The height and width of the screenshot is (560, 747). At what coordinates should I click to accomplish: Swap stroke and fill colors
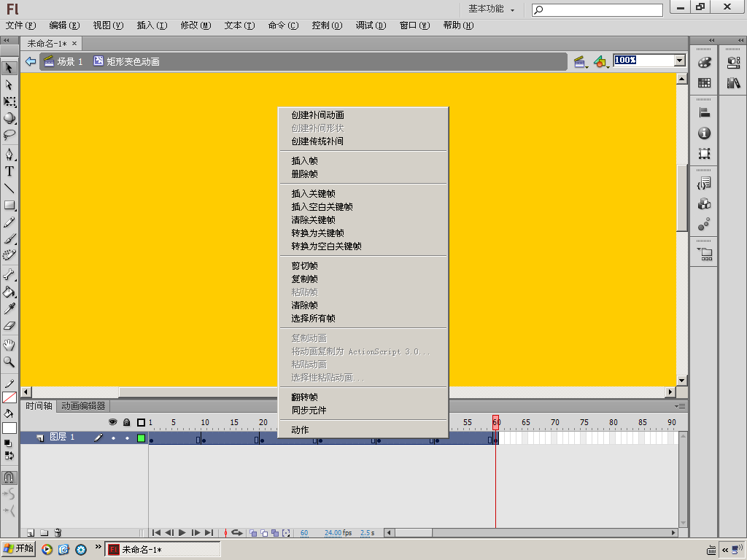[x=9, y=456]
